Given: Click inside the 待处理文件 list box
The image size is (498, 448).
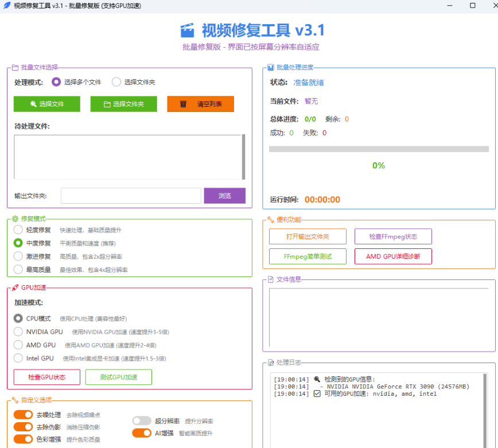Looking at the screenshot, I should coord(127,157).
